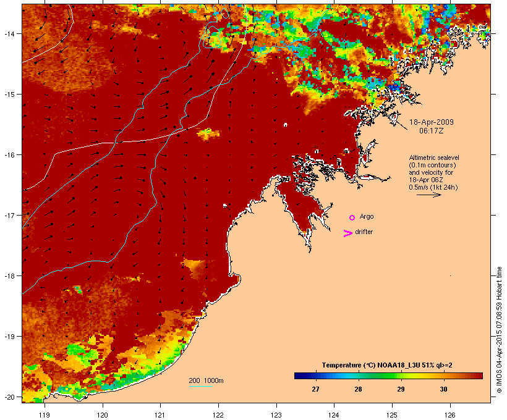The image size is (507, 420).
Task: Click the '18-Apr 06Z' caption line
Action: coord(426,180)
